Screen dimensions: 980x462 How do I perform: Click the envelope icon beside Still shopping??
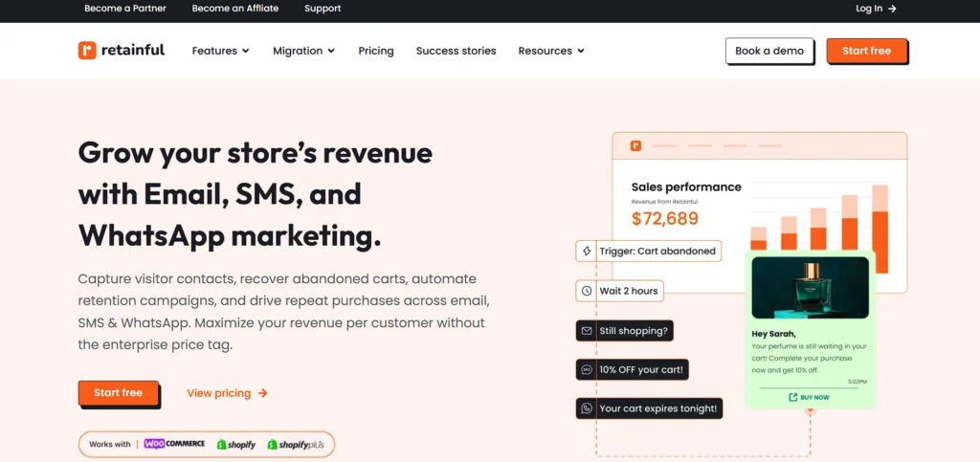pyautogui.click(x=587, y=331)
